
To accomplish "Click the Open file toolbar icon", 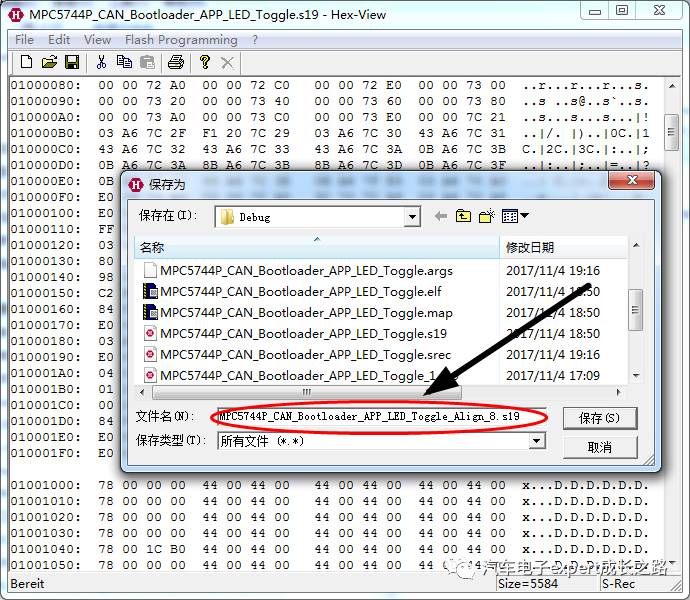I will point(49,62).
